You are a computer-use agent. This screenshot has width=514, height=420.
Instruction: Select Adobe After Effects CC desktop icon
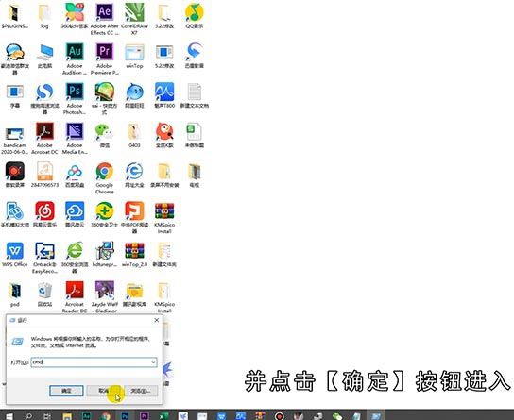tap(104, 19)
